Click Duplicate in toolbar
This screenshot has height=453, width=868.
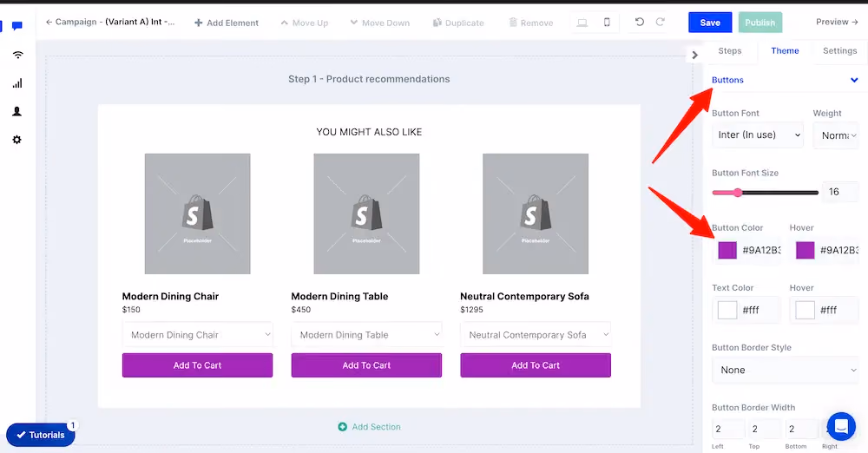pyautogui.click(x=458, y=23)
